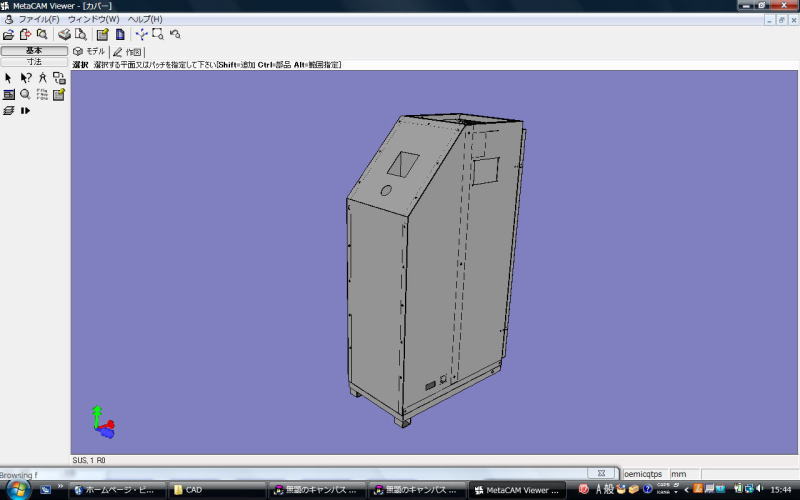Click the blue axis view orientation icon
The image size is (800, 500).
point(141,34)
